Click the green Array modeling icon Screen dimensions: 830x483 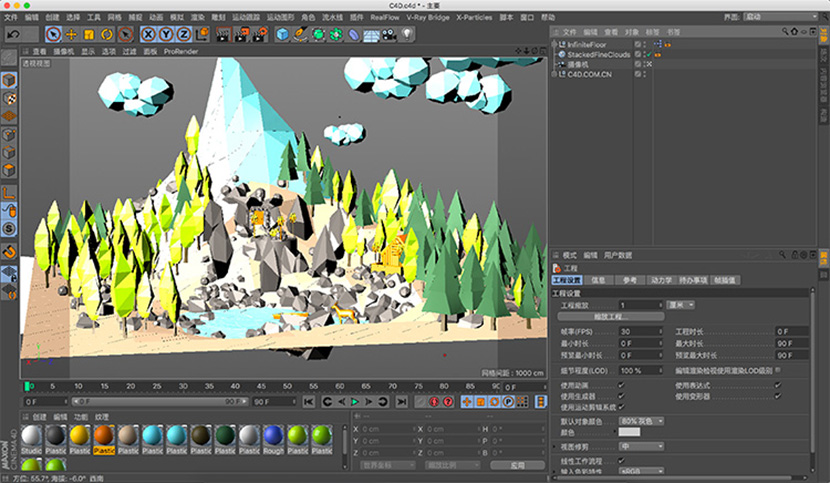[336, 34]
